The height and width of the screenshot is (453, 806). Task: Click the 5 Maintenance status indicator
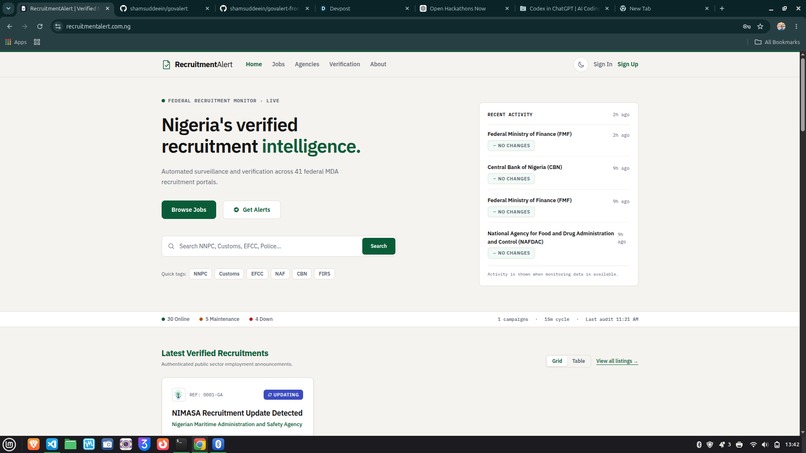point(219,319)
